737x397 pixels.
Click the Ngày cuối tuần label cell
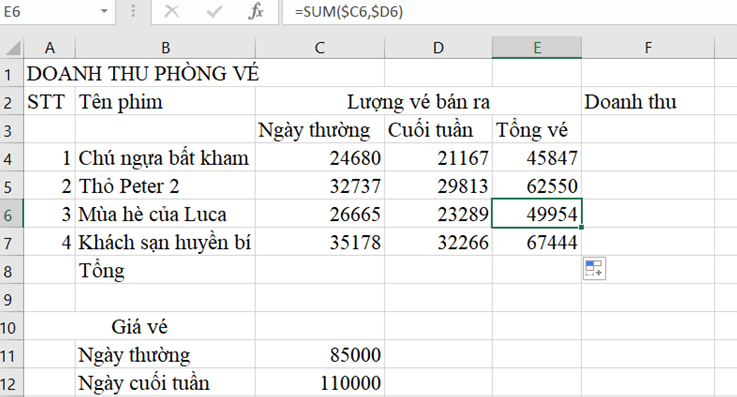165,383
